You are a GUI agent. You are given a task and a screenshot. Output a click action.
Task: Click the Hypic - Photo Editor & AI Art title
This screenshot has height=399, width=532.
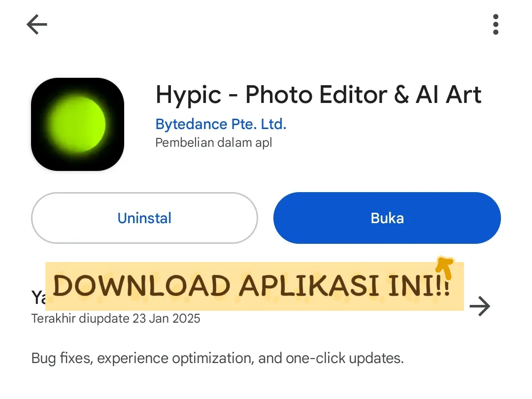pos(318,95)
